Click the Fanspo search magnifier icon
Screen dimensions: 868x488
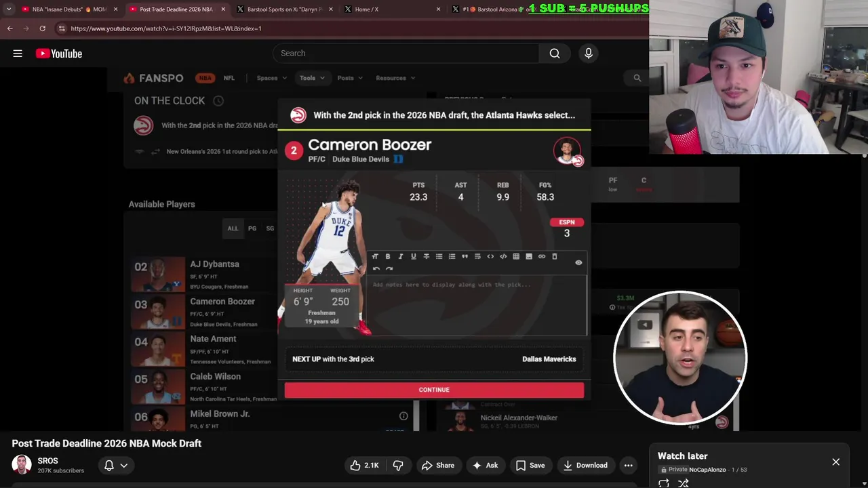click(637, 78)
